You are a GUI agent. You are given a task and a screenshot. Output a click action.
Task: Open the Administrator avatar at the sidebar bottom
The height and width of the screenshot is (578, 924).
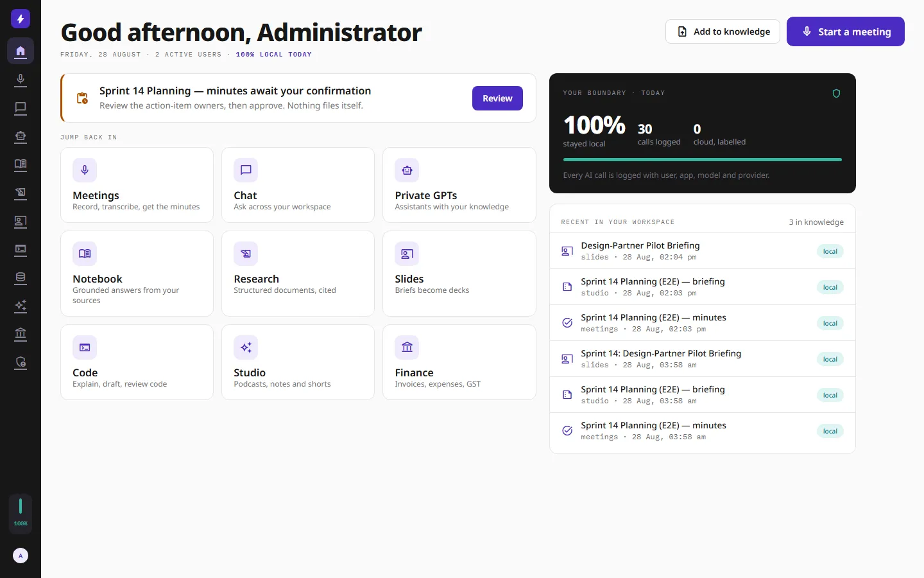pos(21,556)
